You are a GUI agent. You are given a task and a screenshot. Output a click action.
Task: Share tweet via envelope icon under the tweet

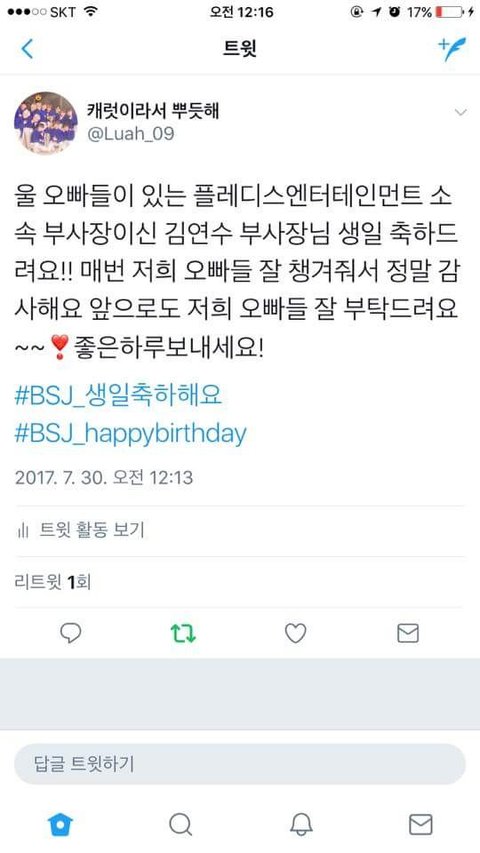pyautogui.click(x=408, y=633)
